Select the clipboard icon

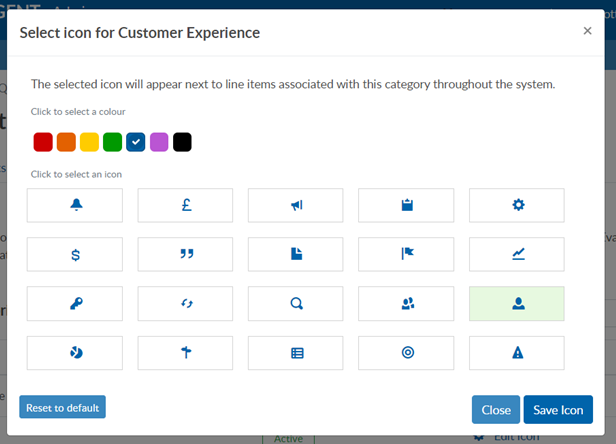tap(406, 205)
